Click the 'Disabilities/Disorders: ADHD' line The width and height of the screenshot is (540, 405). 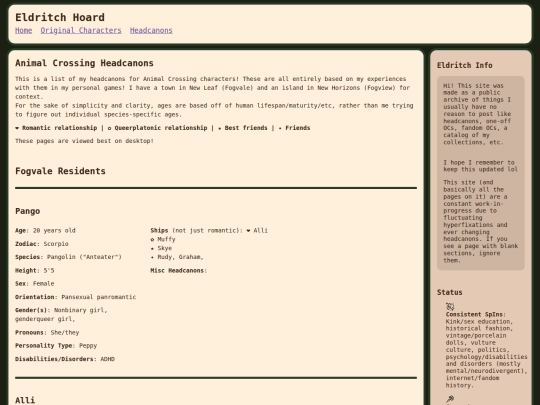(x=65, y=359)
